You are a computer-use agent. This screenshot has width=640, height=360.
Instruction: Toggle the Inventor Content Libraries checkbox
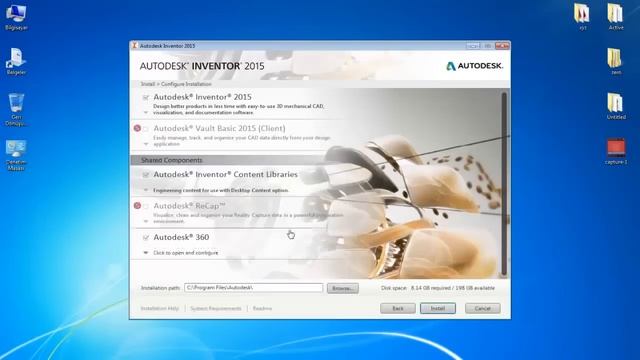(x=146, y=175)
